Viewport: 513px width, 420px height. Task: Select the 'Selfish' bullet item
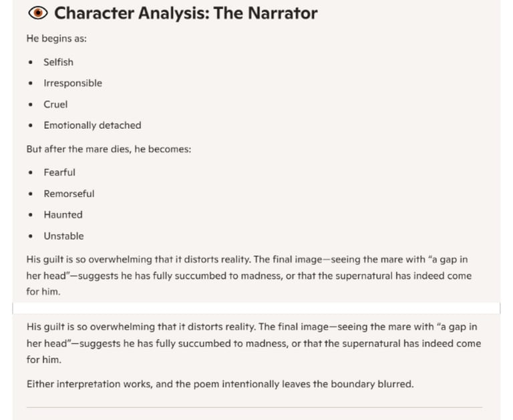pos(59,62)
